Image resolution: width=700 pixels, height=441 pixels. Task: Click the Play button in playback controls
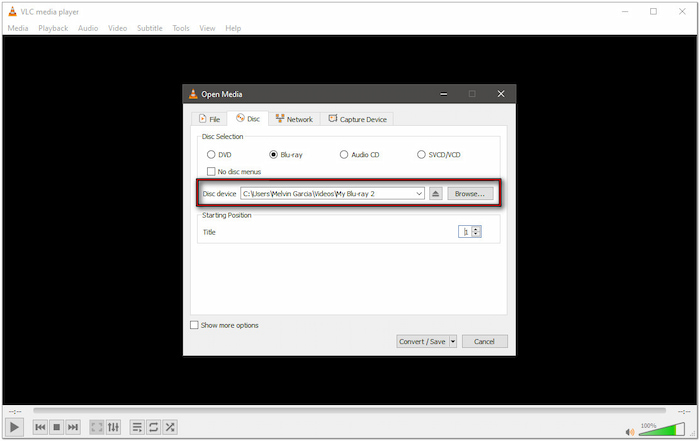[x=15, y=427]
